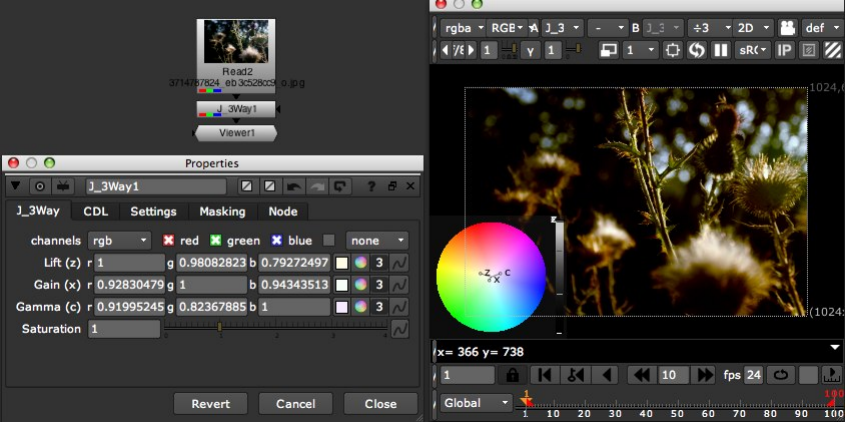Open the Saturation animation curve menu
Viewport: 845px width, 422px height.
point(399,329)
